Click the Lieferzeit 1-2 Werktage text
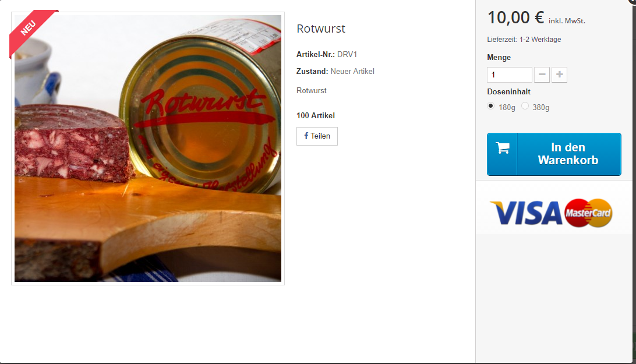Screen dimensions: 636x364 click(x=524, y=40)
